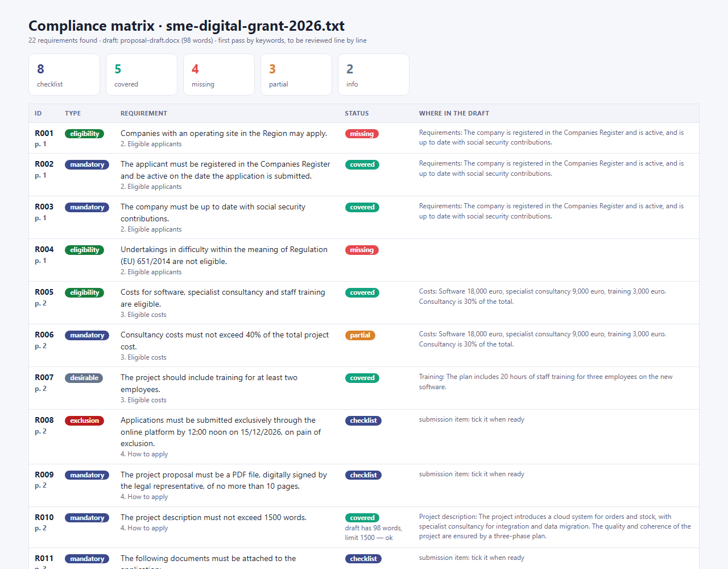The image size is (728, 569).
Task: Select the '3 partial' summary card
Action: [x=296, y=75]
